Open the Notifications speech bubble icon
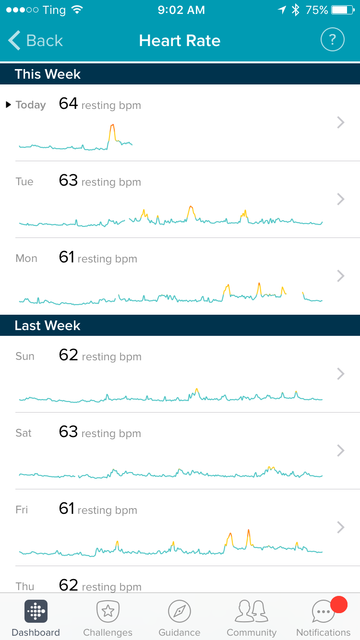This screenshot has width=360, height=640. click(323, 611)
